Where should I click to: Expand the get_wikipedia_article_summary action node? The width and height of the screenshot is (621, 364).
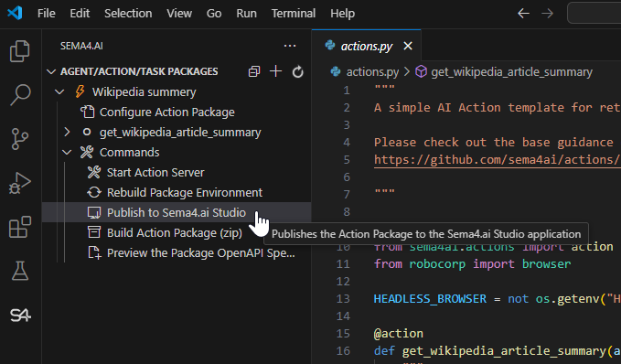tap(67, 132)
